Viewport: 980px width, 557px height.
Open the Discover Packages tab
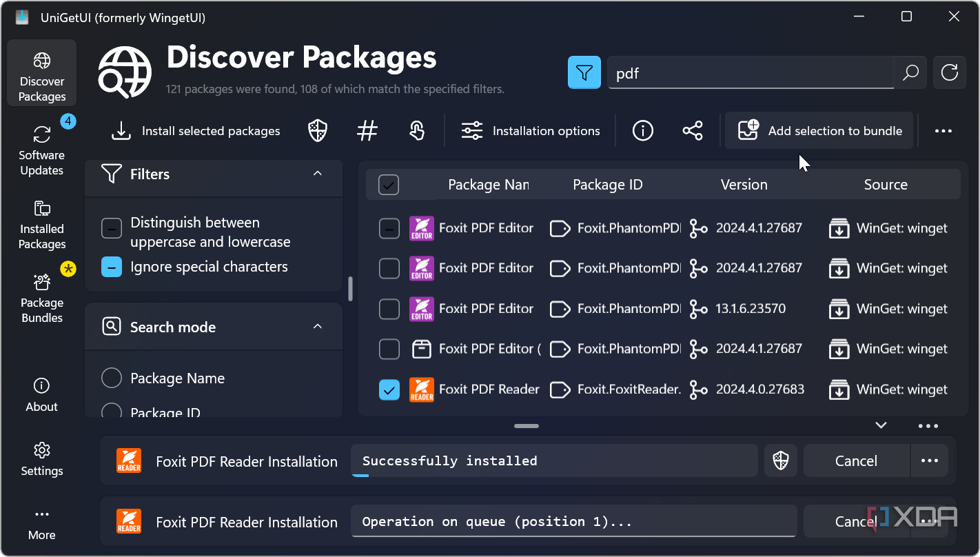tap(42, 72)
